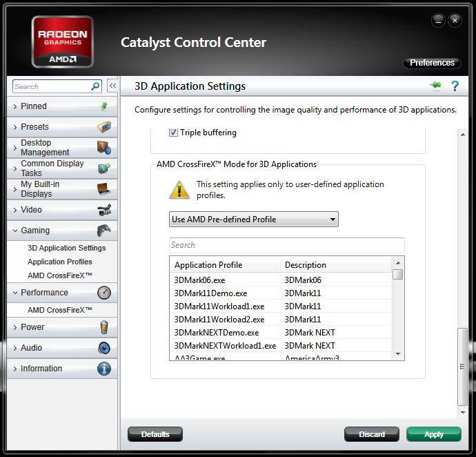Click the Preferences button
476x457 pixels.
432,63
